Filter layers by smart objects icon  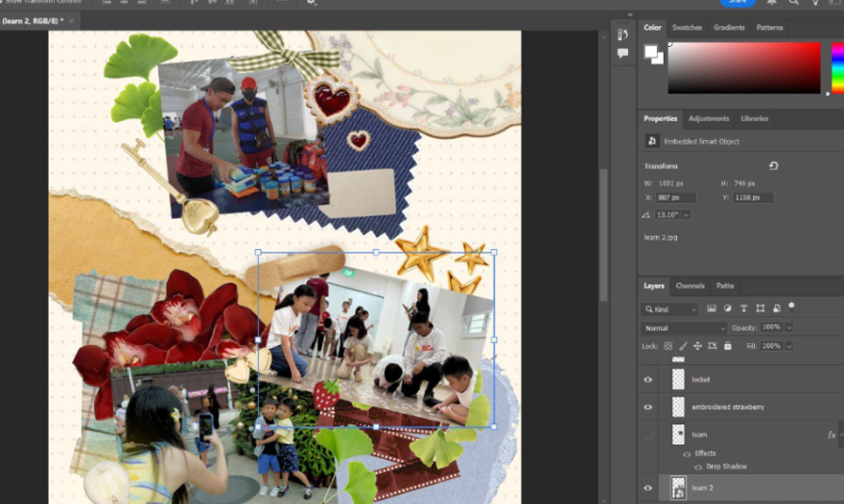776,309
